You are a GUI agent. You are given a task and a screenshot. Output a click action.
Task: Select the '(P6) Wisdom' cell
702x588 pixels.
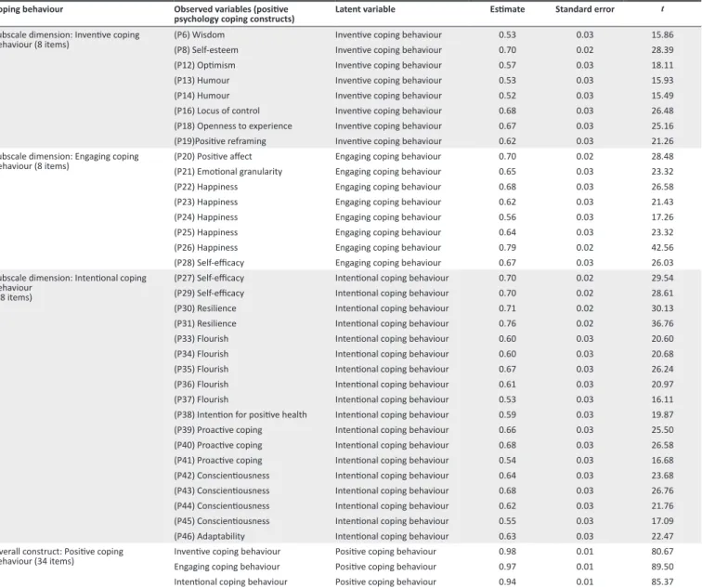(x=200, y=35)
